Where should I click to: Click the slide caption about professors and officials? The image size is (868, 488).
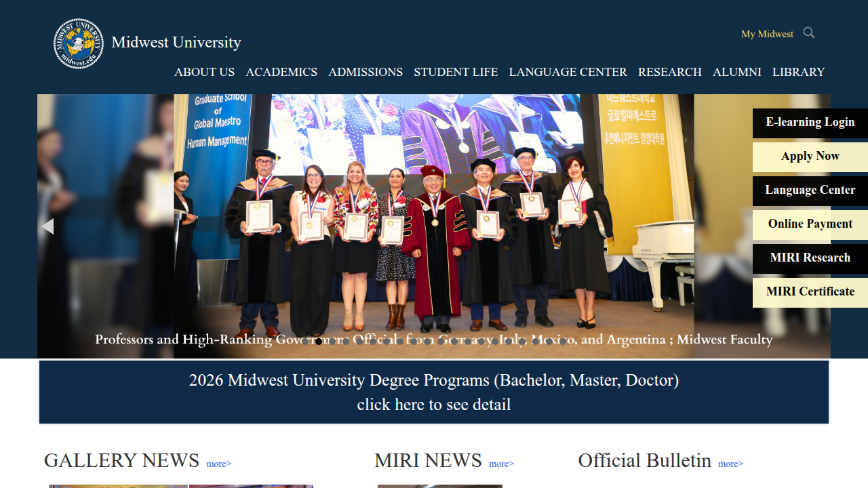point(434,339)
